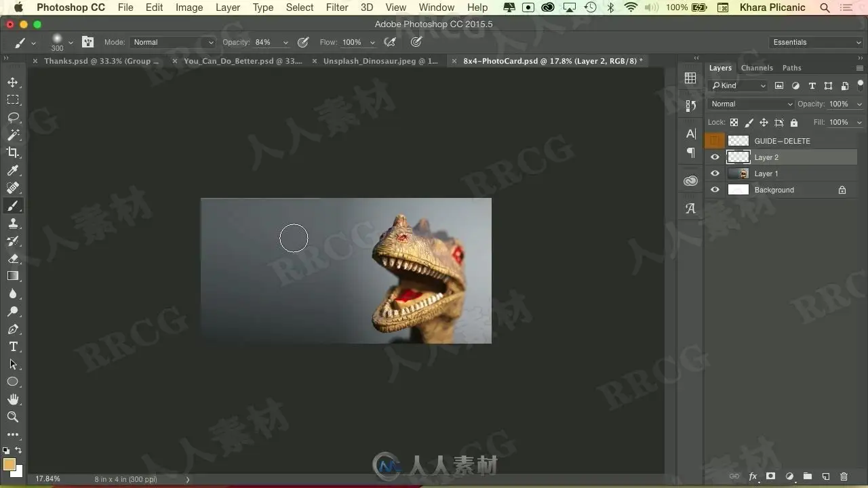Image resolution: width=868 pixels, height=488 pixels.
Task: Open the Edit Toolbar three-dots icon
Action: coord(13,434)
